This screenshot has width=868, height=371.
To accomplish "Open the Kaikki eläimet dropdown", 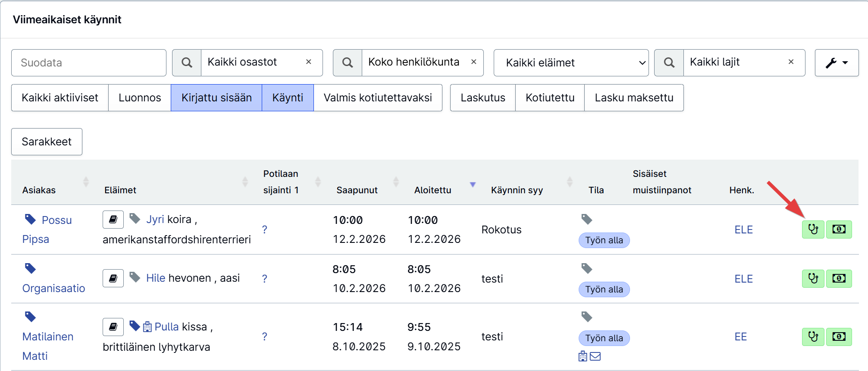I will pos(571,63).
